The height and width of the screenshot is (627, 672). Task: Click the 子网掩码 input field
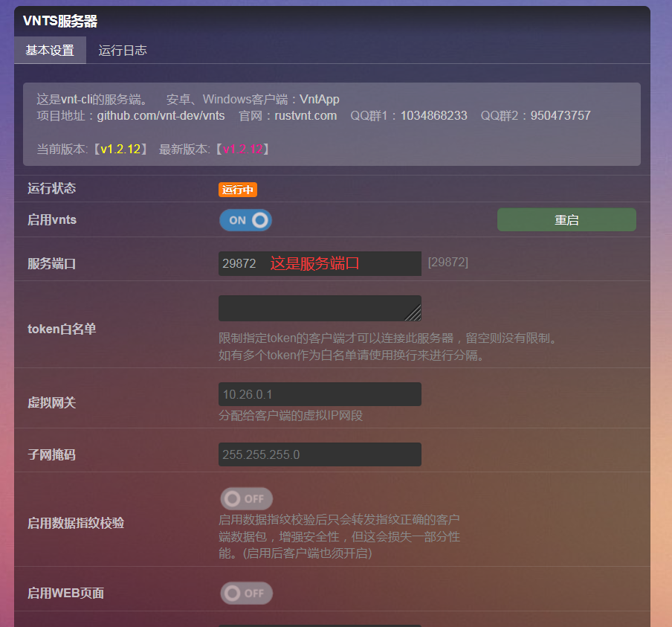320,454
